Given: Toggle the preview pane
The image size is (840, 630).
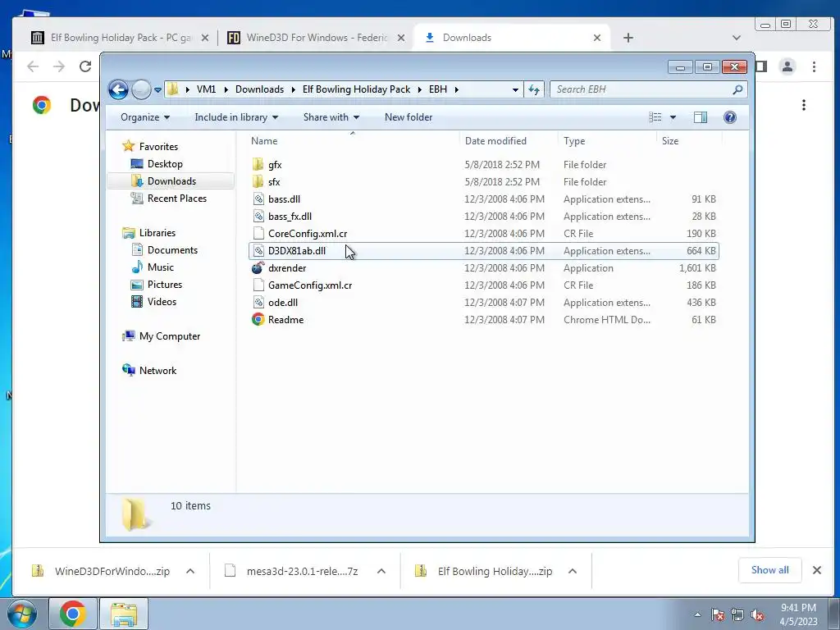Looking at the screenshot, I should point(701,117).
